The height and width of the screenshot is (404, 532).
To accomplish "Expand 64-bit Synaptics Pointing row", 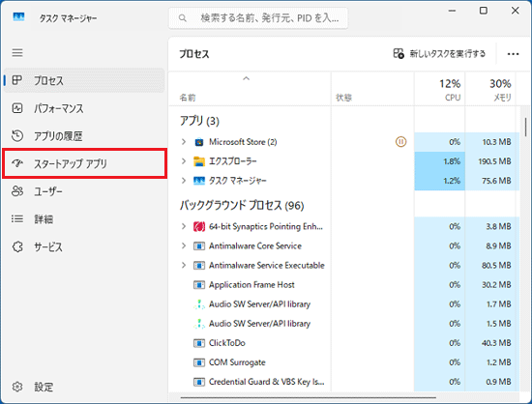I will (184, 226).
